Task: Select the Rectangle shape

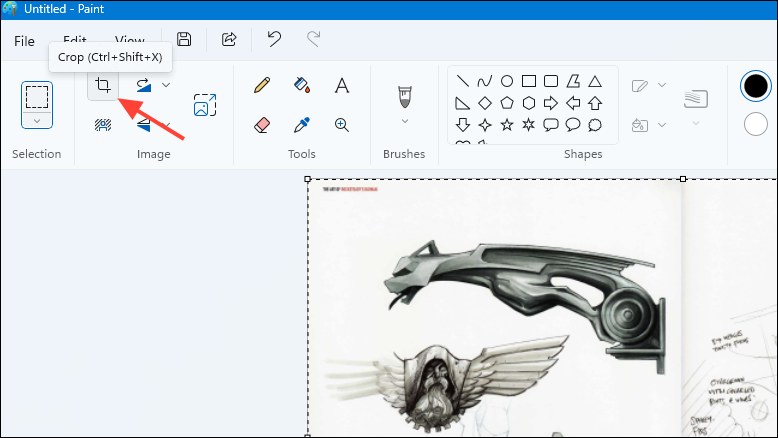Action: click(x=529, y=81)
